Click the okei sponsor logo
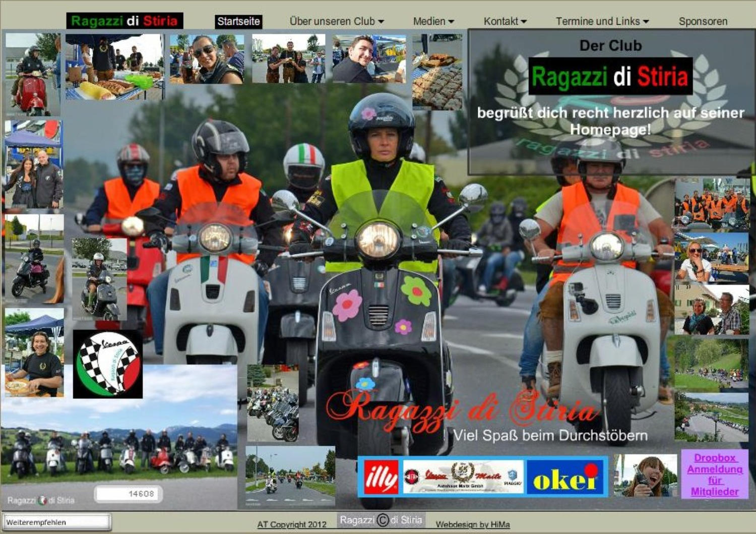Image resolution: width=756 pixels, height=534 pixels. (x=565, y=478)
